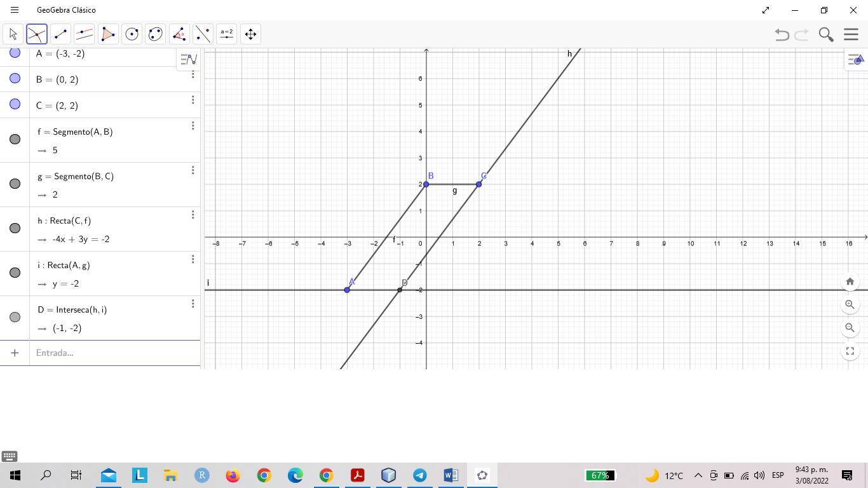Zoom out of the graphics view
Screen dimensions: 868x488
(850, 328)
